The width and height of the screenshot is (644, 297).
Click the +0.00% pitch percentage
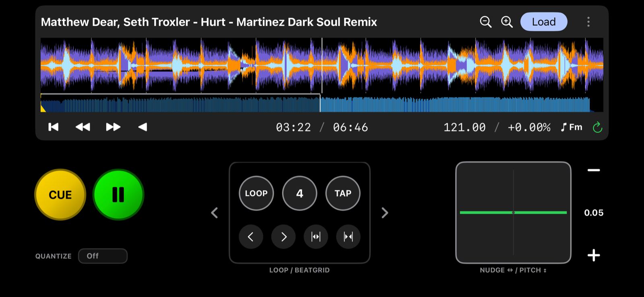pos(529,127)
